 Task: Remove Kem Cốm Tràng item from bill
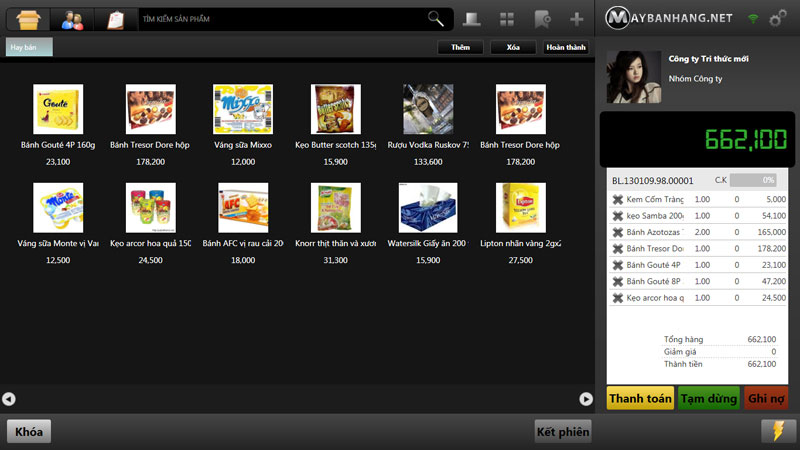(x=617, y=199)
